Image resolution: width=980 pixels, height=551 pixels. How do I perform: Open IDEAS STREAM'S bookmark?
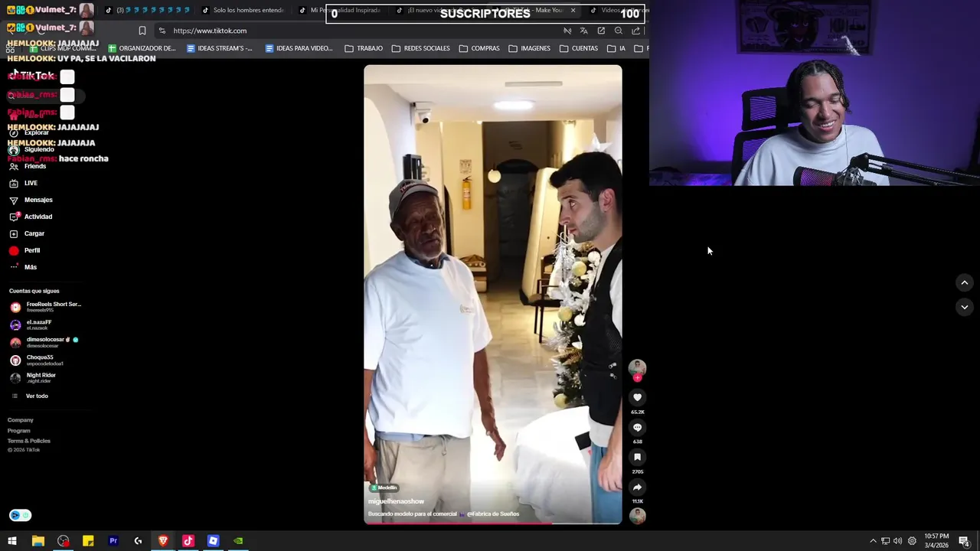[220, 48]
